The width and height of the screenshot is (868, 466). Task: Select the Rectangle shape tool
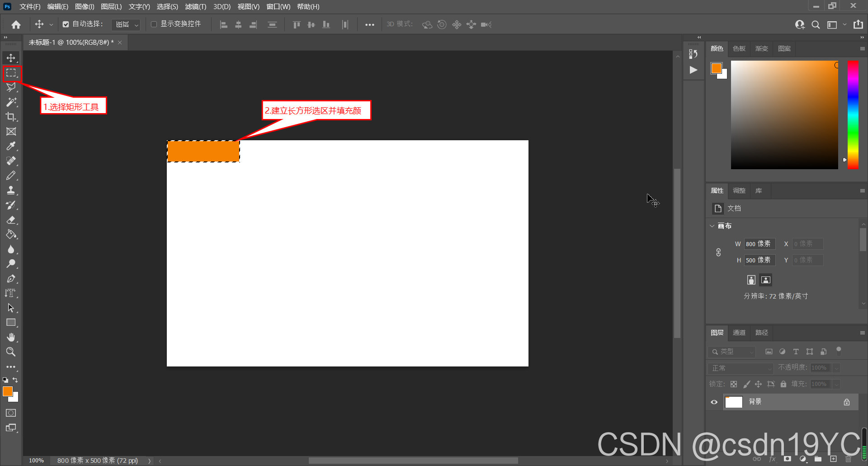(x=11, y=323)
